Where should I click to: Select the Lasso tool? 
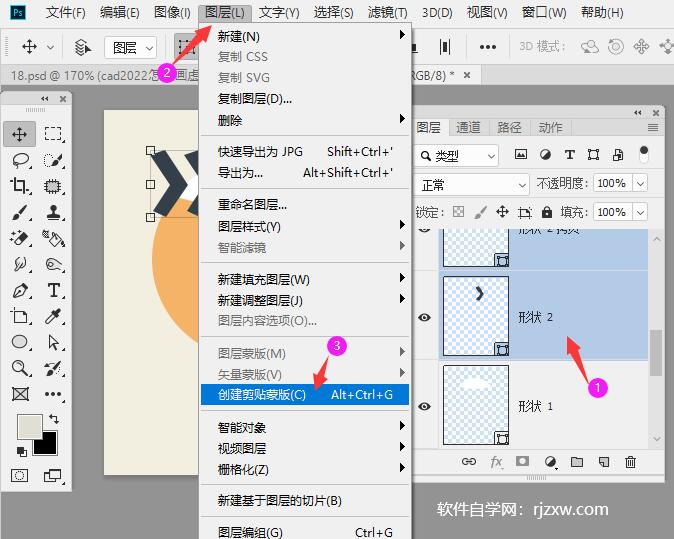tap(20, 160)
